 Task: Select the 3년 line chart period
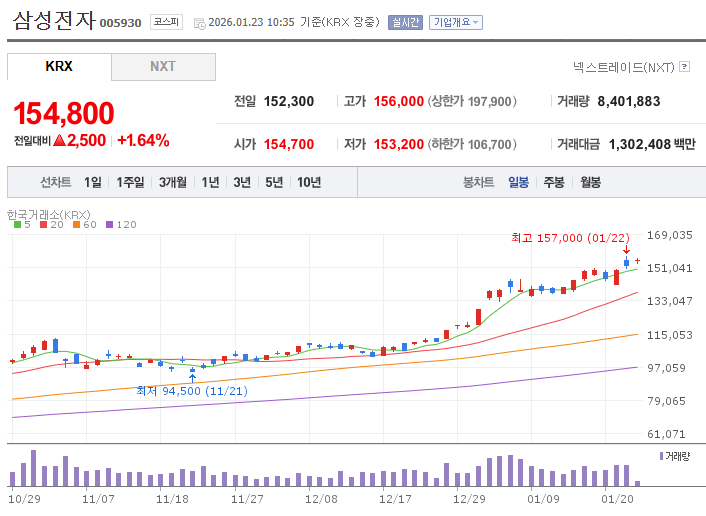[242, 182]
